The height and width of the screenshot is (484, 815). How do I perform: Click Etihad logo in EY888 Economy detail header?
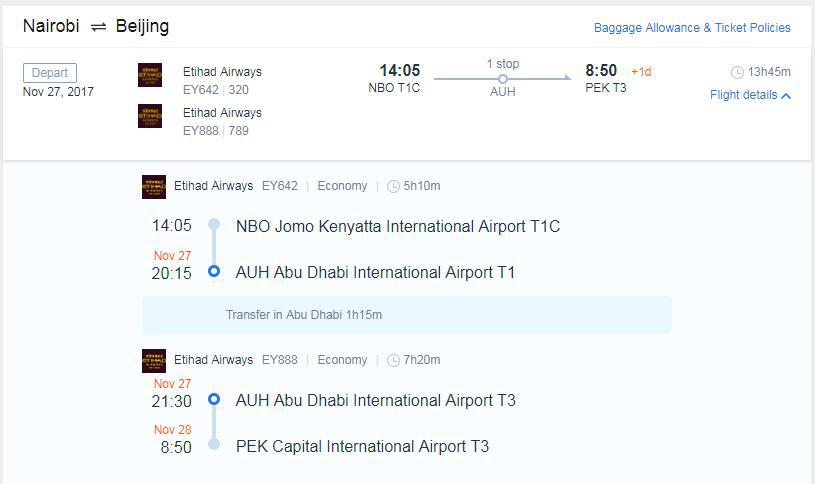tap(154, 360)
